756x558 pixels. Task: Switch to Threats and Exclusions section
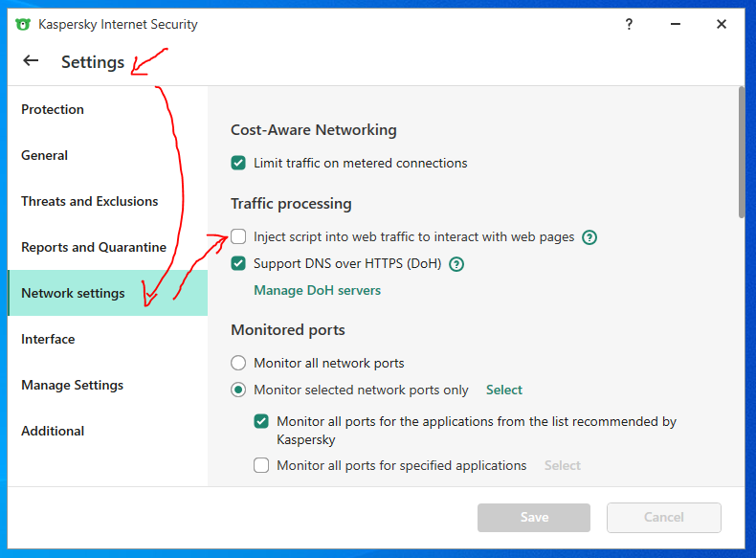89,202
